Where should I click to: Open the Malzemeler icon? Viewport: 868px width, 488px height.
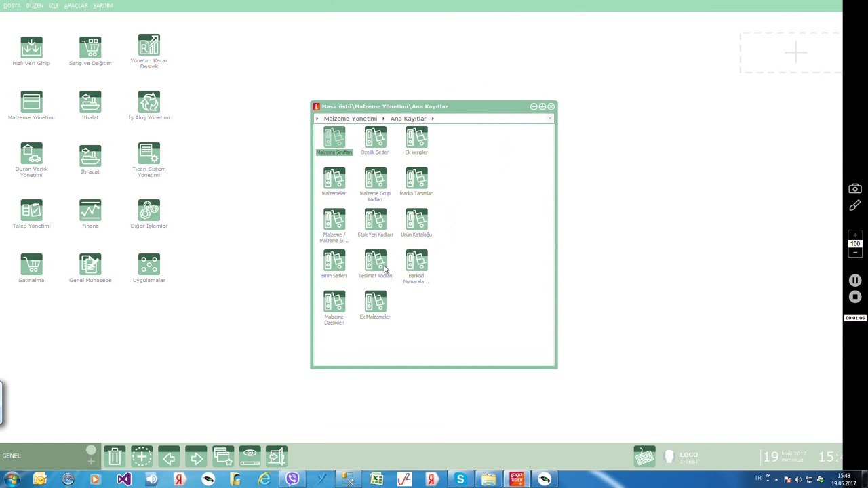click(x=334, y=183)
